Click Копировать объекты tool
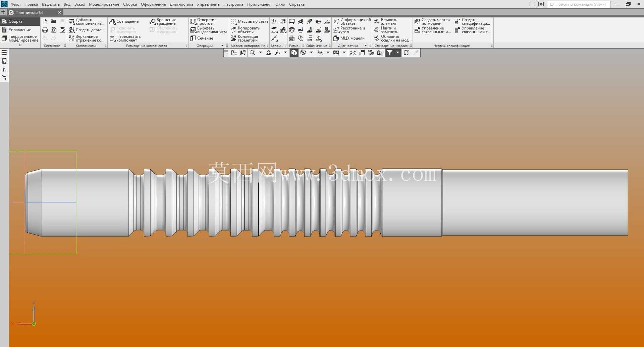644x347 pixels. [245, 30]
